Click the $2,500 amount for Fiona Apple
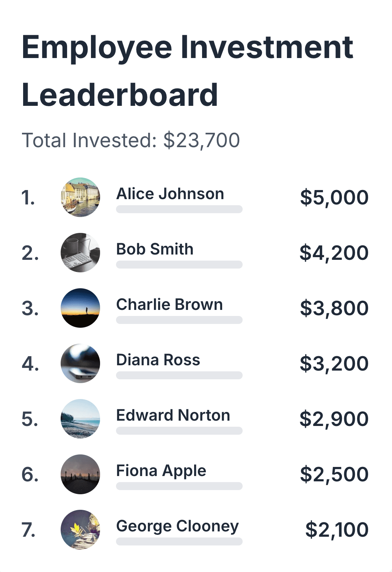 pyautogui.click(x=334, y=475)
